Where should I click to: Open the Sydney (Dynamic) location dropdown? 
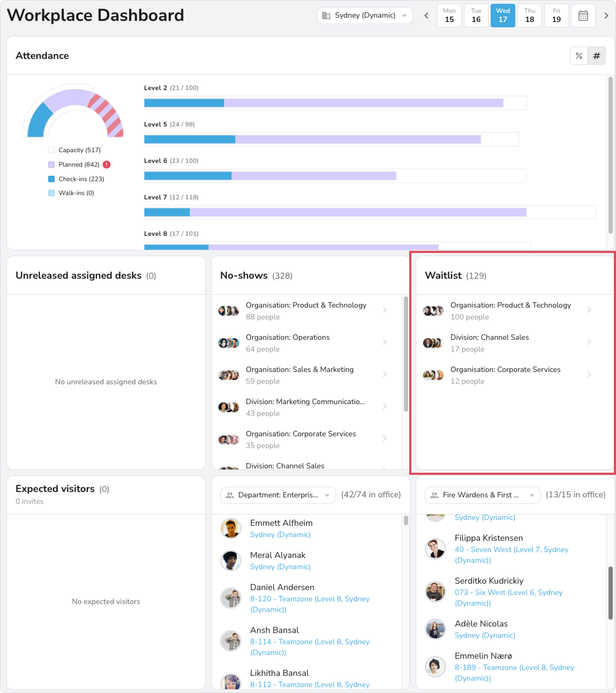(365, 16)
